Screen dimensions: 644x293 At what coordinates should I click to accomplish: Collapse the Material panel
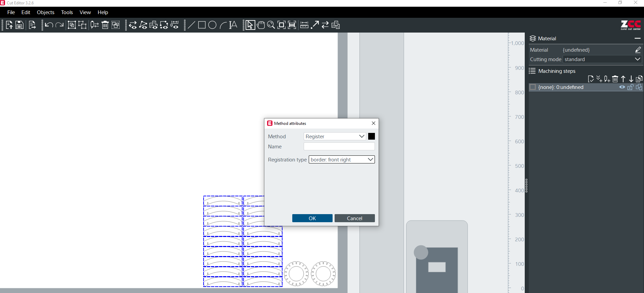[x=638, y=38]
